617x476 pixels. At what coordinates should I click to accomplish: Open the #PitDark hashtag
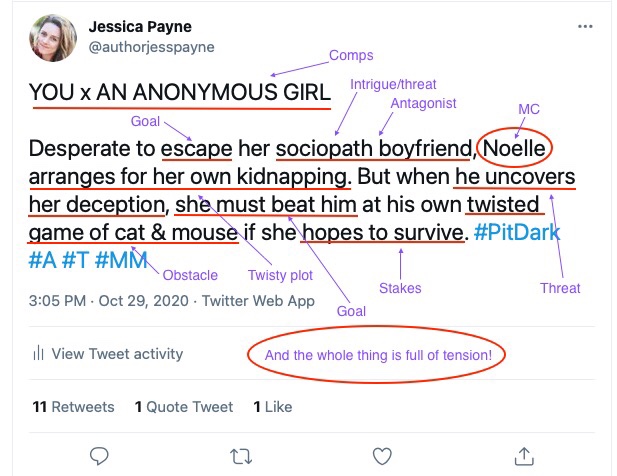point(517,233)
